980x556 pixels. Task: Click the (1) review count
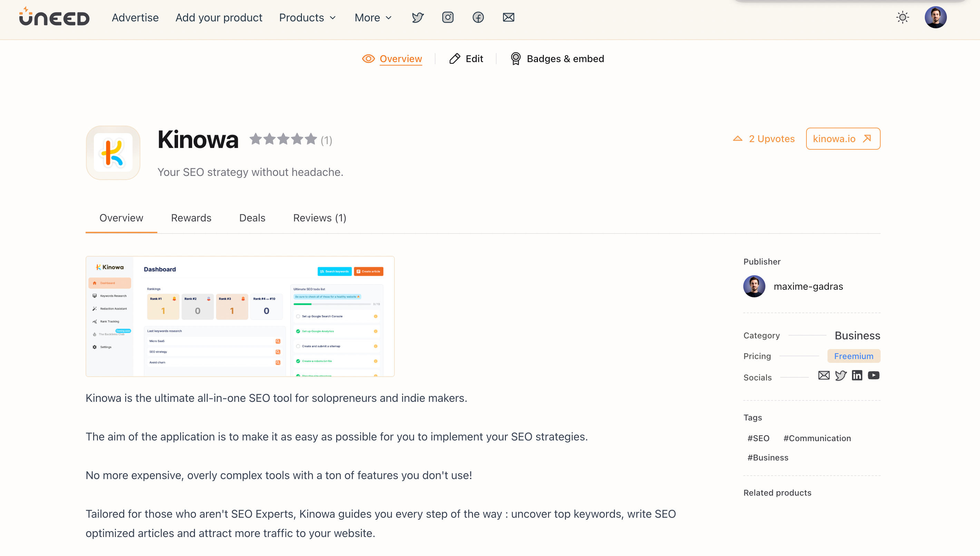326,141
